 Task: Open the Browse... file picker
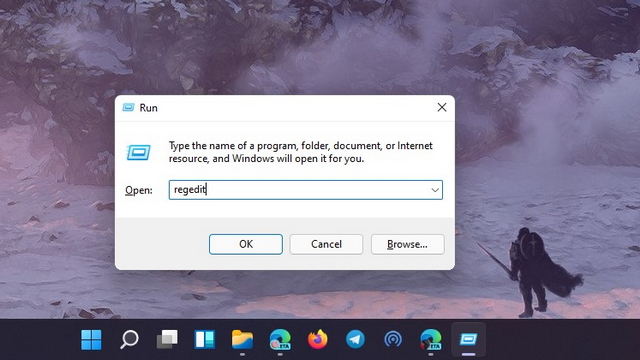click(407, 244)
